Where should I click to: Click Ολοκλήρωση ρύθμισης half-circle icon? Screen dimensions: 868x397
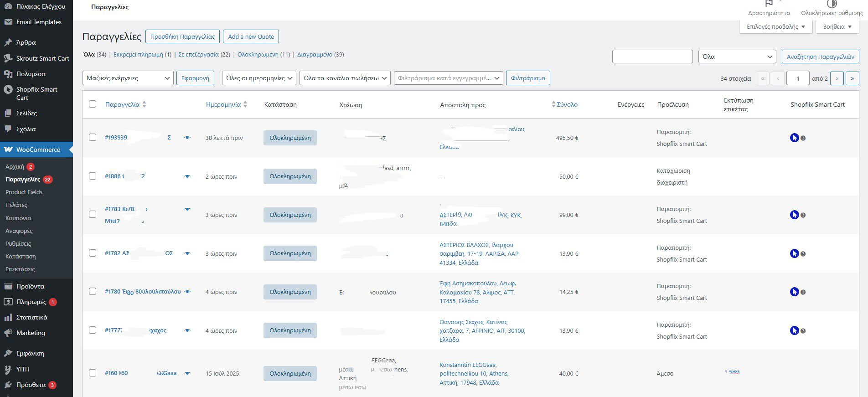832,4
